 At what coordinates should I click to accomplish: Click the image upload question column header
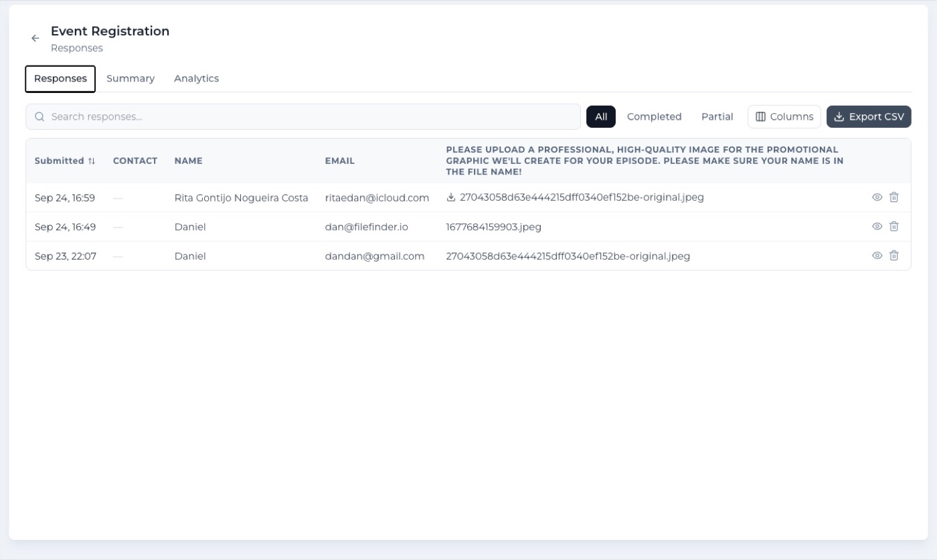coord(645,161)
